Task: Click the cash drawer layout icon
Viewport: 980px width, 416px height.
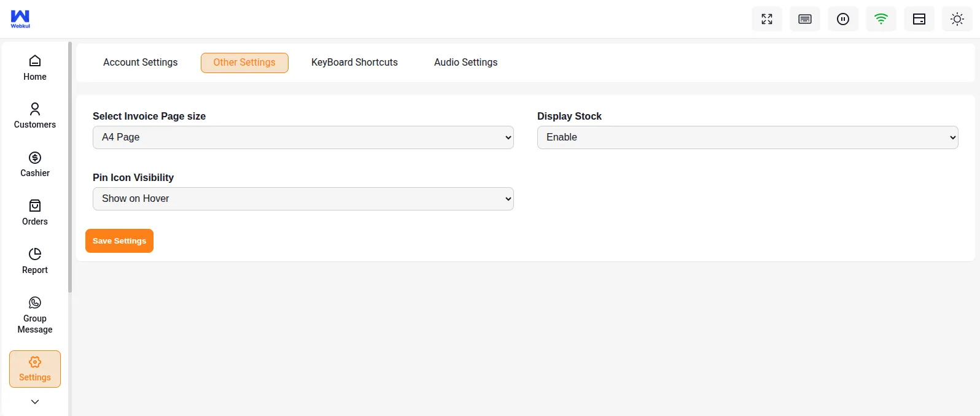Action: pyautogui.click(x=919, y=19)
